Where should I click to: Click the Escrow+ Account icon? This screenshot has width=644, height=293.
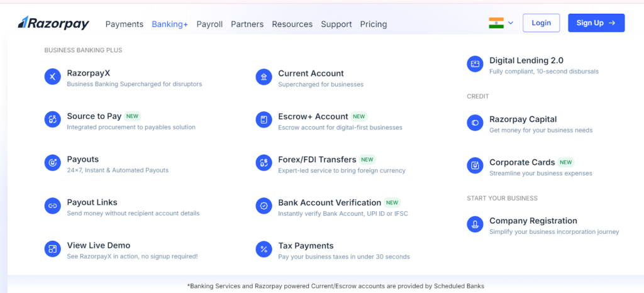[x=264, y=119]
